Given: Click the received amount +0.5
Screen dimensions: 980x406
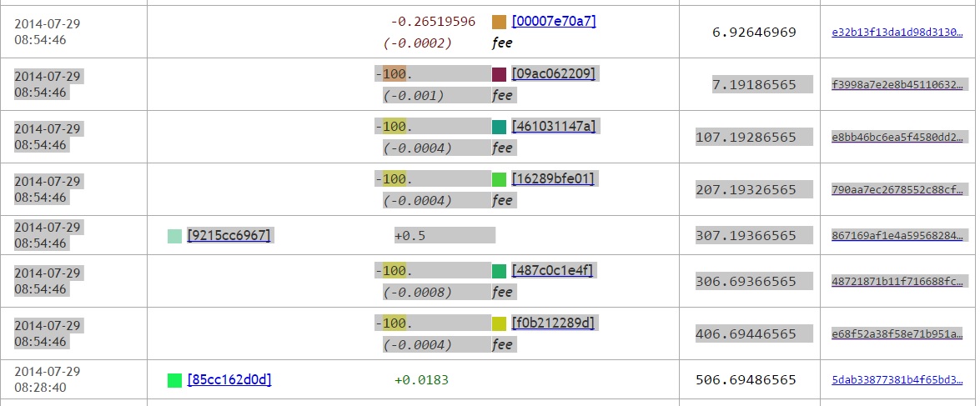Looking at the screenshot, I should (410, 235).
